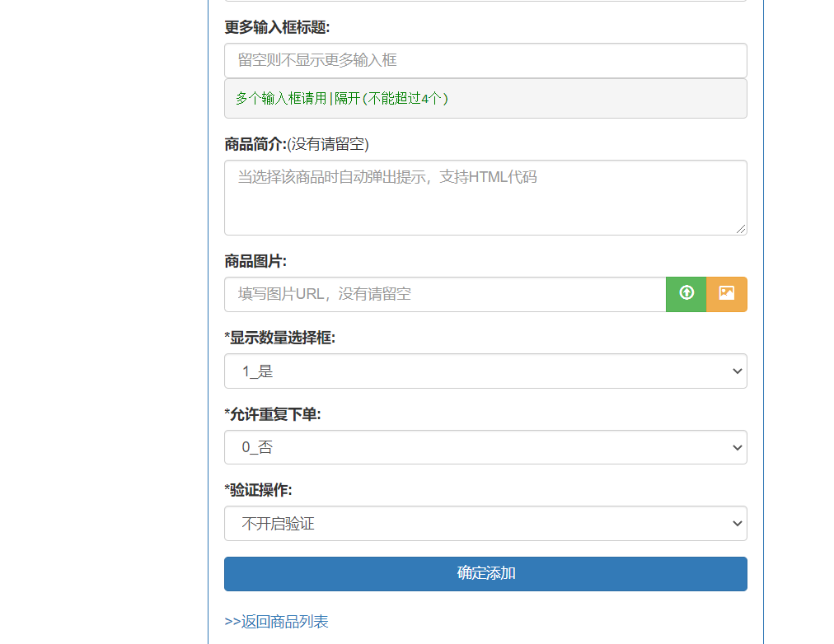
Task: Click the 更多输入框标题 field label
Action: click(x=277, y=27)
